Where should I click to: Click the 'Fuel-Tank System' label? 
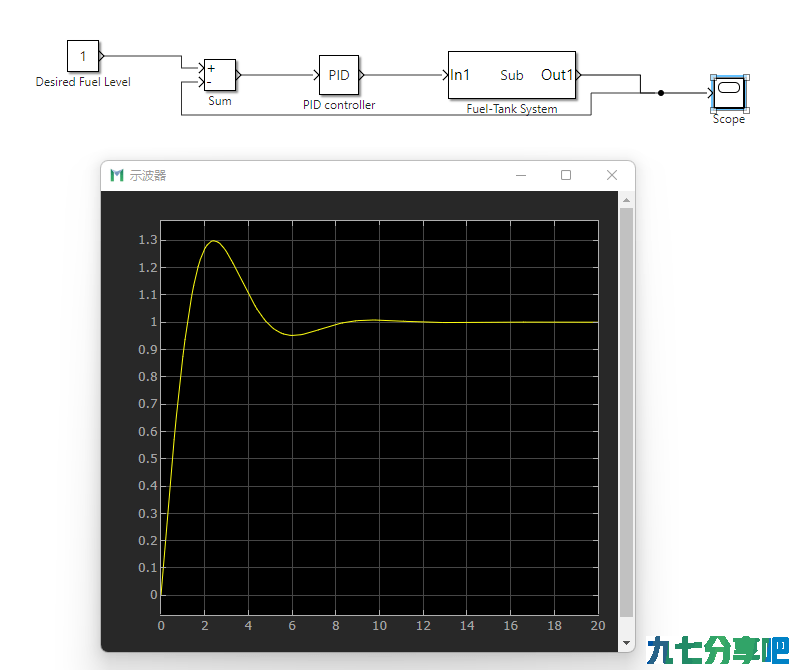tap(512, 109)
